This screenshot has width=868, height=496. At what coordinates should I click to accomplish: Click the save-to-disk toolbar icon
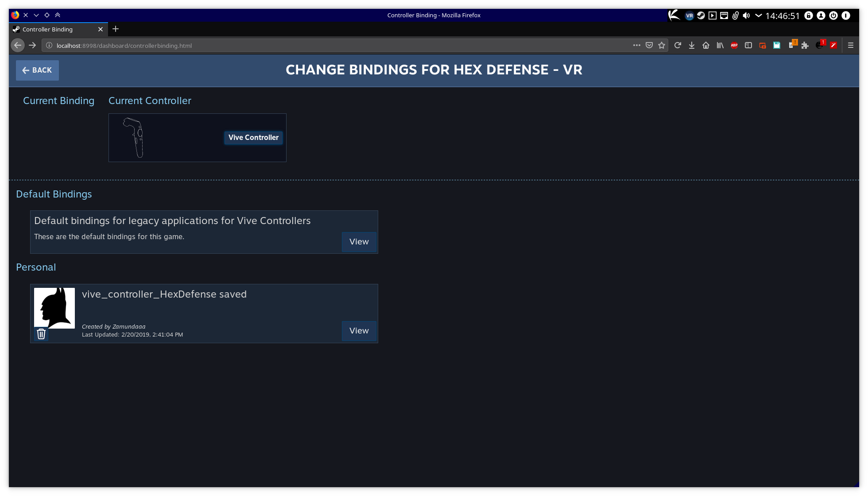pos(776,45)
